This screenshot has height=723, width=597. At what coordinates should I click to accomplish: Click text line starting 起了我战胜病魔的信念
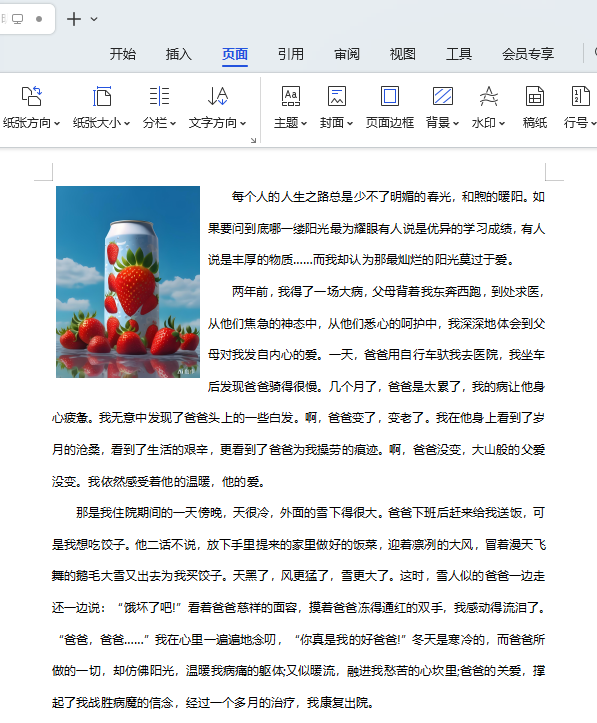(213, 703)
